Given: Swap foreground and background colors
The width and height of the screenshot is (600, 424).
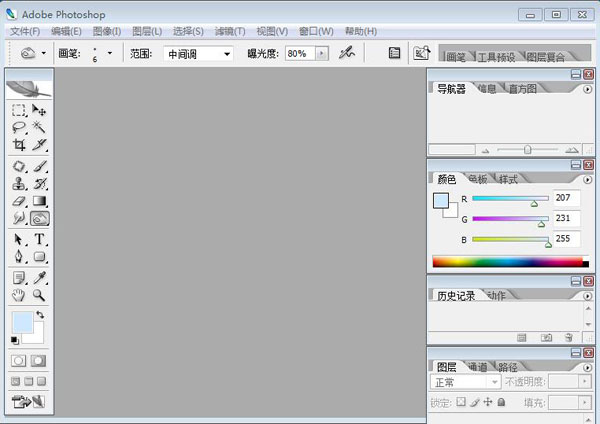Looking at the screenshot, I should pos(39,314).
